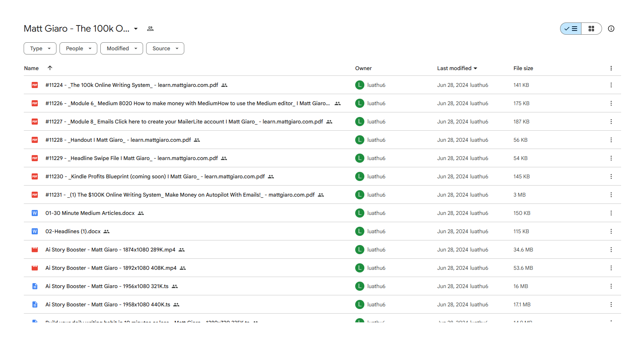Select Ai Story Booster 1956x1080 321K.ts name
This screenshot has width=644, height=346.
107,286
